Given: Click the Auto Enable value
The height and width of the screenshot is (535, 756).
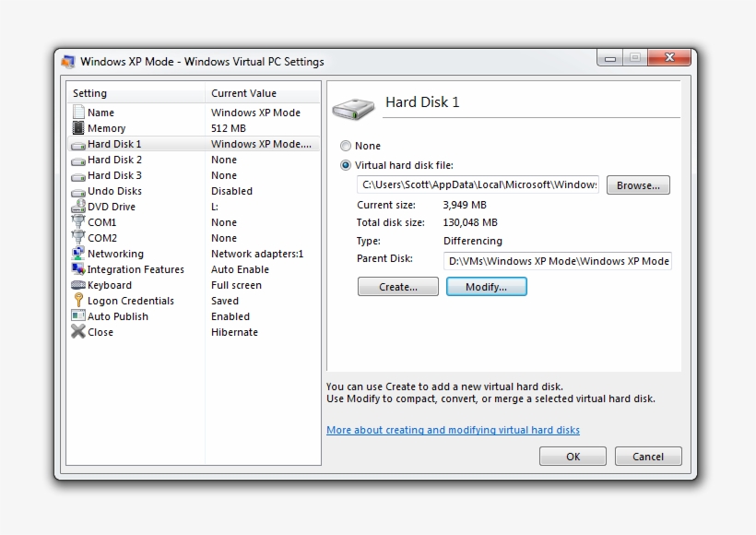Looking at the screenshot, I should pyautogui.click(x=240, y=269).
